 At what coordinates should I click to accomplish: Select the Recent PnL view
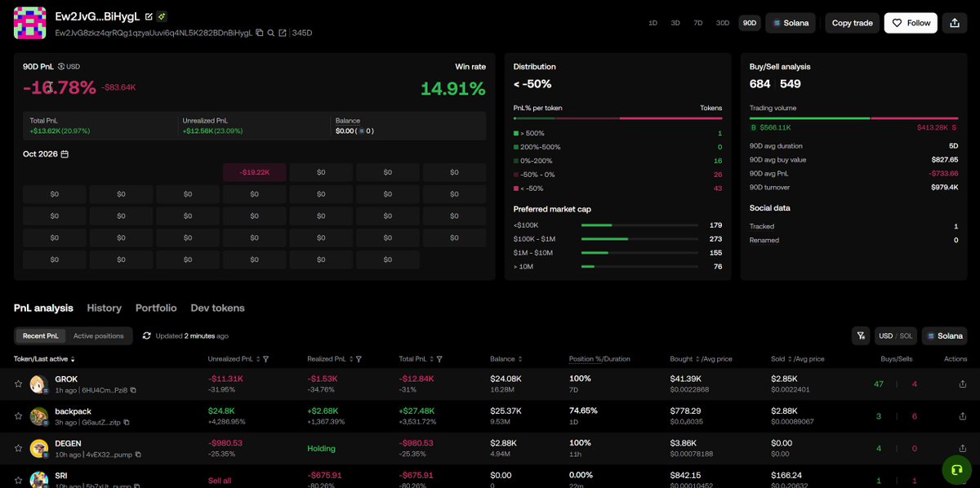pos(41,335)
